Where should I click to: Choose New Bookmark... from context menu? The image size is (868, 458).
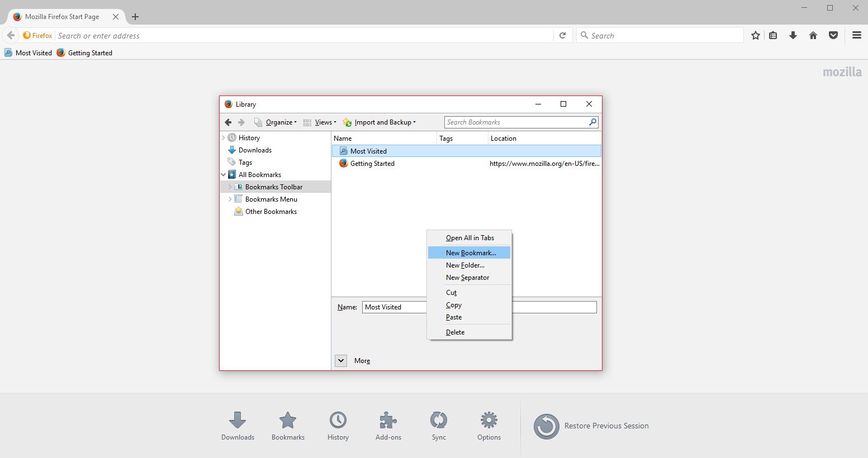pyautogui.click(x=471, y=253)
